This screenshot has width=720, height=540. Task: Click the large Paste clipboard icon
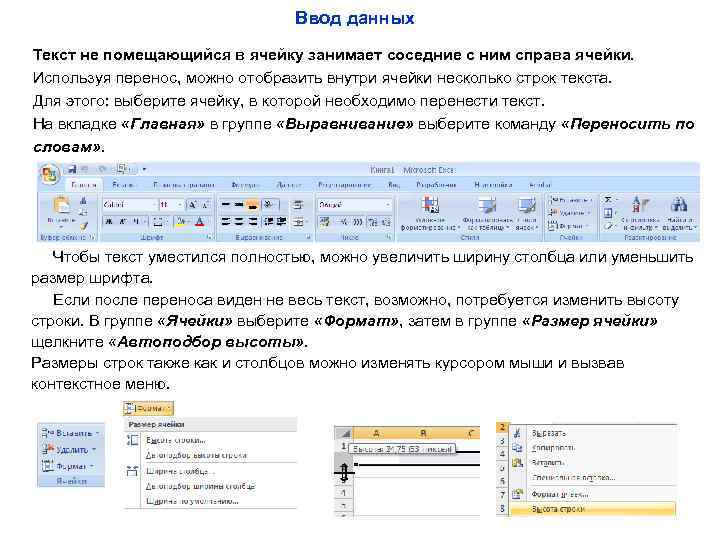click(61, 205)
